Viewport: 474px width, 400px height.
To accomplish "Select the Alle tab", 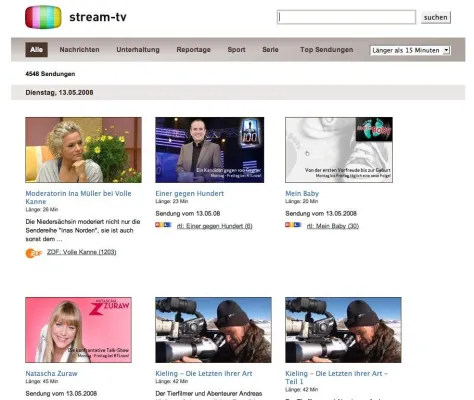I will pyautogui.click(x=37, y=50).
